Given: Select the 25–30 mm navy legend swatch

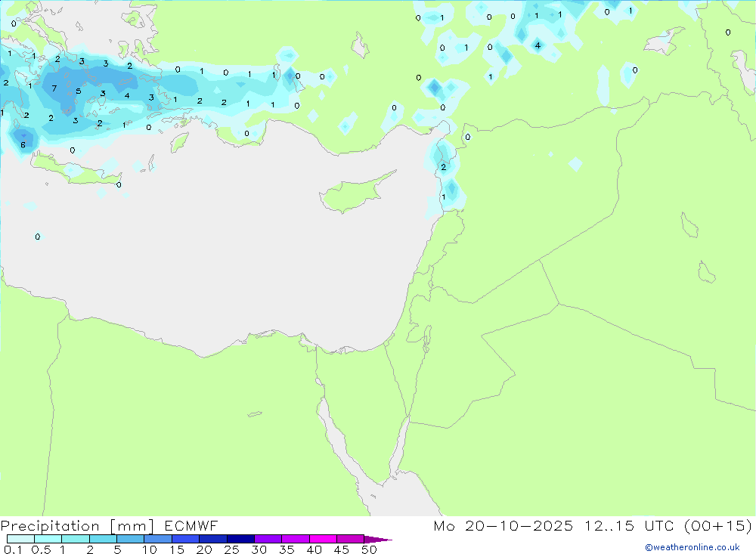Looking at the screenshot, I should (x=240, y=539).
